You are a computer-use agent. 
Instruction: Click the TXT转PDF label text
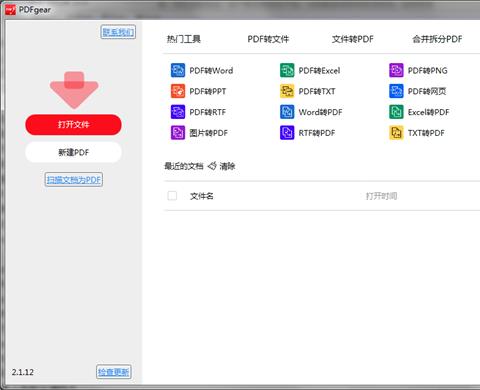[426, 133]
